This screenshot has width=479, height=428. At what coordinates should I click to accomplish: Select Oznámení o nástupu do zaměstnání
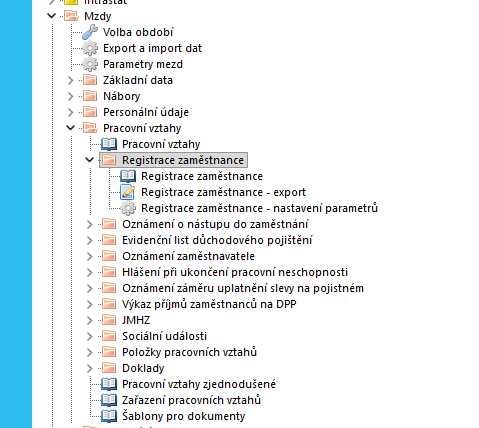215,224
